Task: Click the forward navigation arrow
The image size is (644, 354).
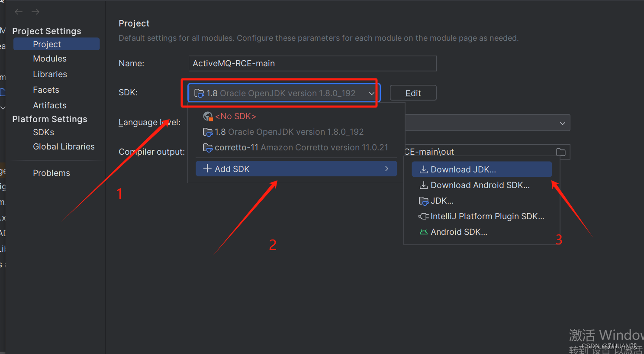Action: (x=35, y=12)
